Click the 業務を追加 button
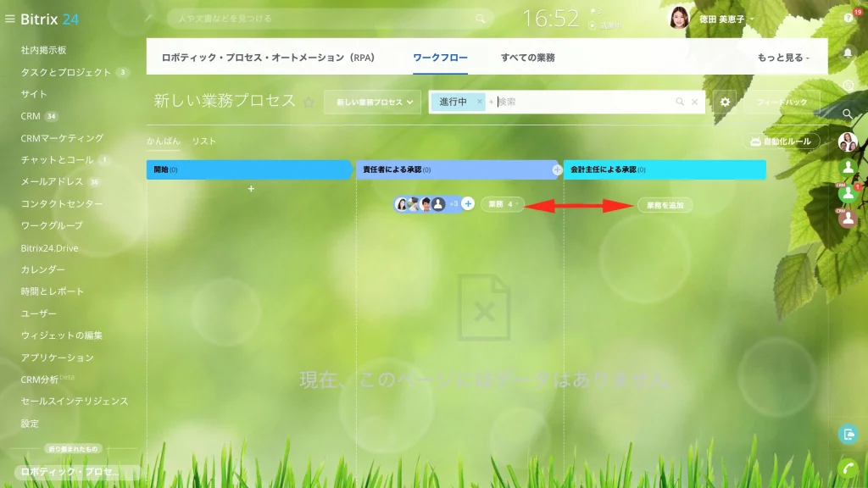868x488 pixels. 665,205
